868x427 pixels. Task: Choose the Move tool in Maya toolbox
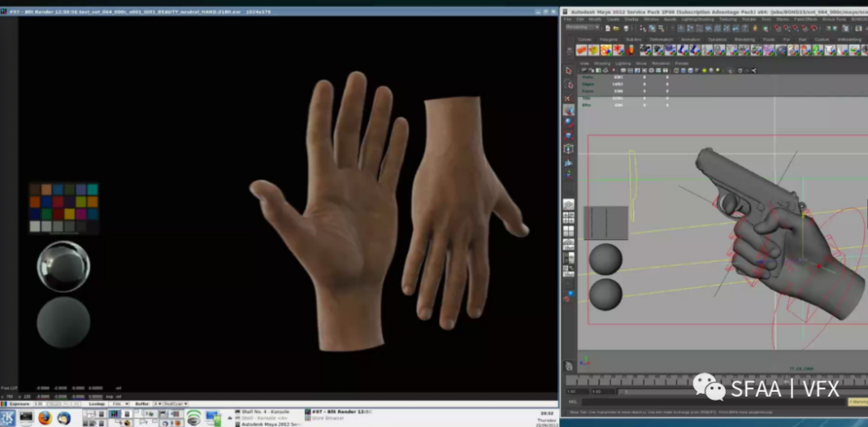tap(568, 109)
